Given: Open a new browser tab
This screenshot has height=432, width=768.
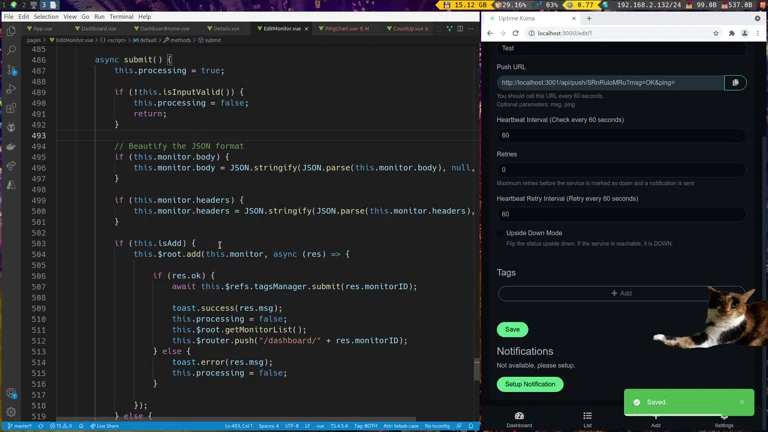Looking at the screenshot, I should pos(589,18).
